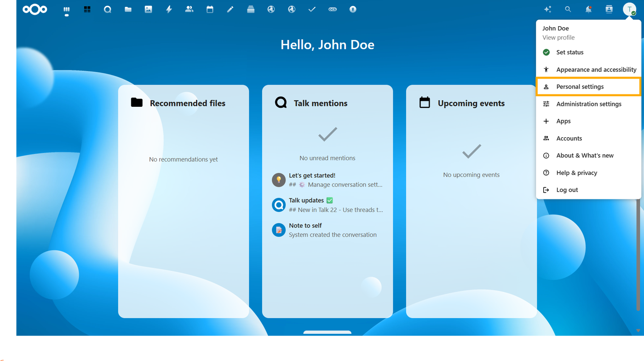Click the Nextcloud logo in the header
Image resolution: width=644 pixels, height=361 pixels.
[35, 9]
